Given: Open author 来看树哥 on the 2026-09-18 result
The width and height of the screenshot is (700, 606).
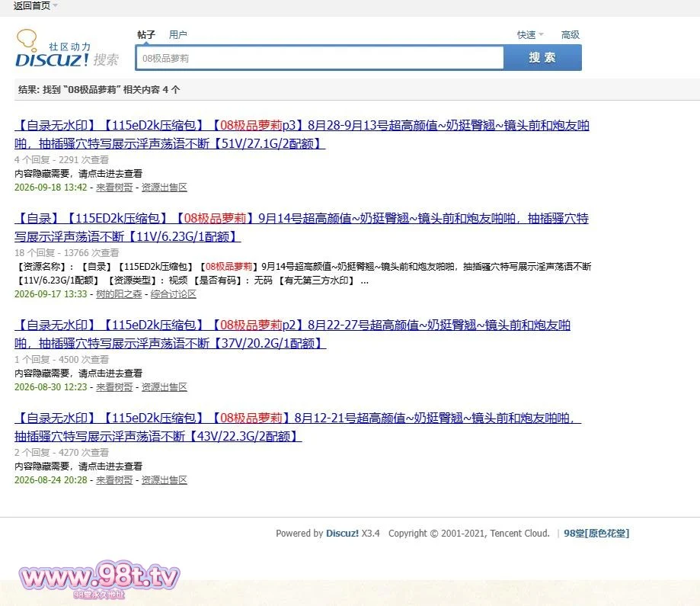Looking at the screenshot, I should [x=114, y=188].
